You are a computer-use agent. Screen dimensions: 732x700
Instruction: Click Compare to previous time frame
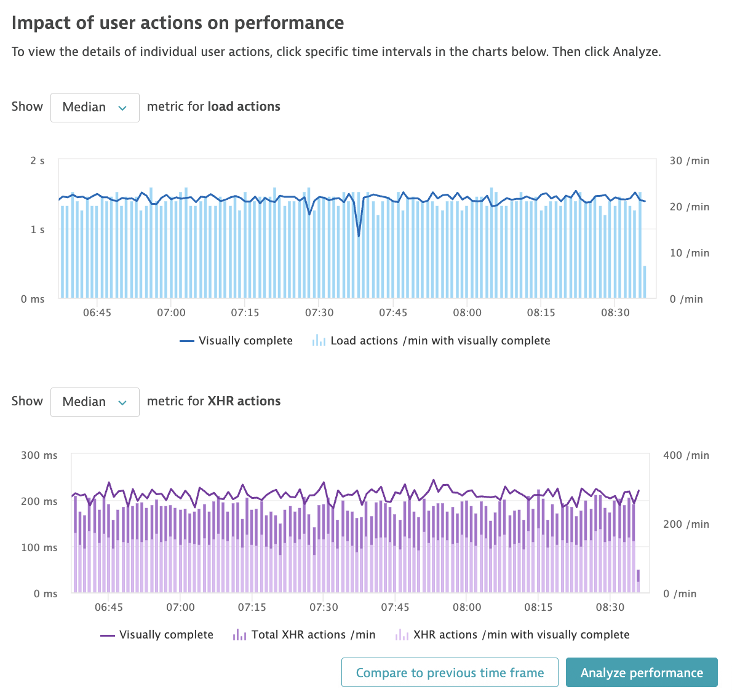[450, 672]
